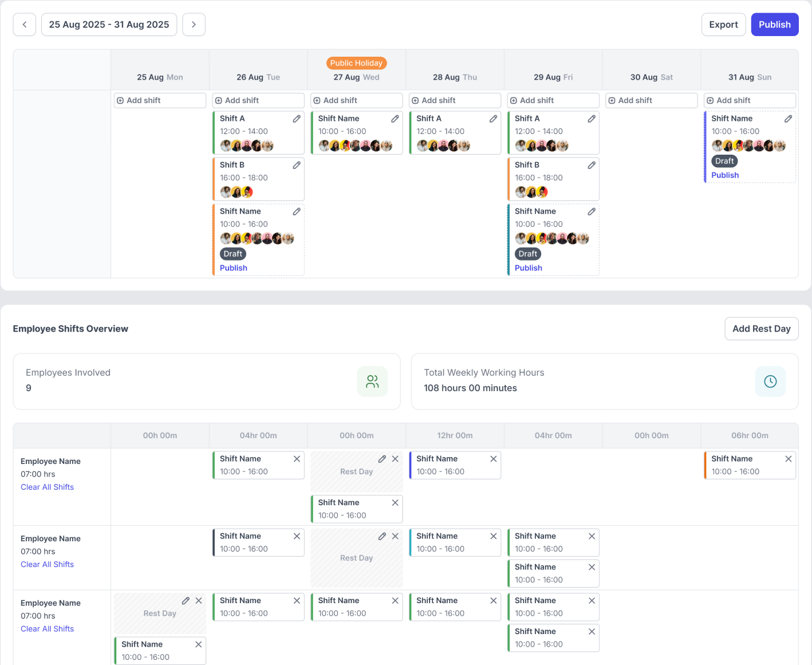Remove first employee's 26 Aug shift
Image resolution: width=812 pixels, height=665 pixels.
click(297, 459)
